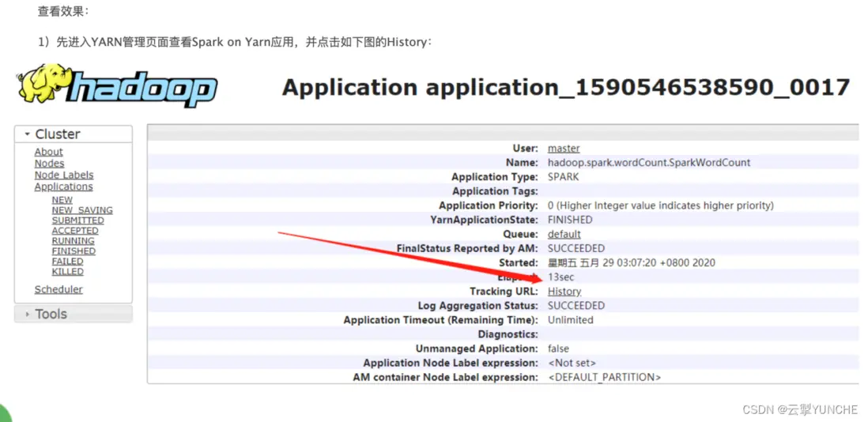
Task: Open the Scheduler page
Action: [x=58, y=290]
